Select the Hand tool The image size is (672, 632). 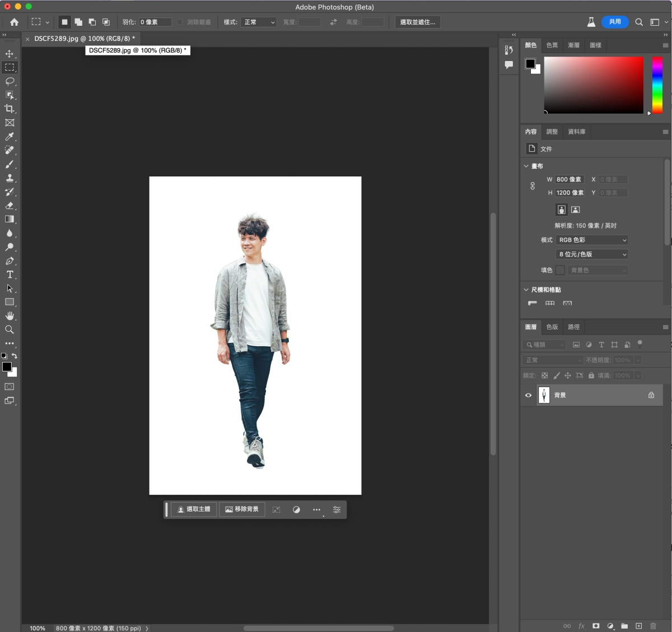pos(10,316)
